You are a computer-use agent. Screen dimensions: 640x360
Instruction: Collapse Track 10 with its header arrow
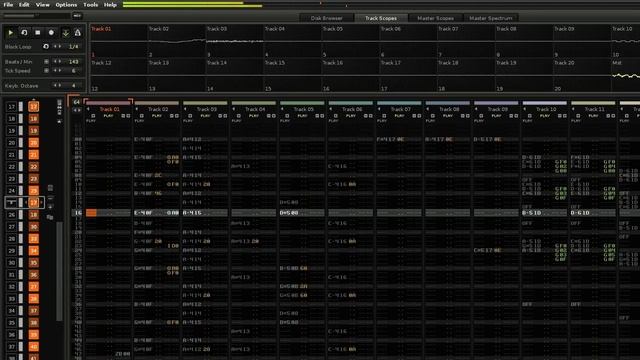pyautogui.click(x=525, y=109)
